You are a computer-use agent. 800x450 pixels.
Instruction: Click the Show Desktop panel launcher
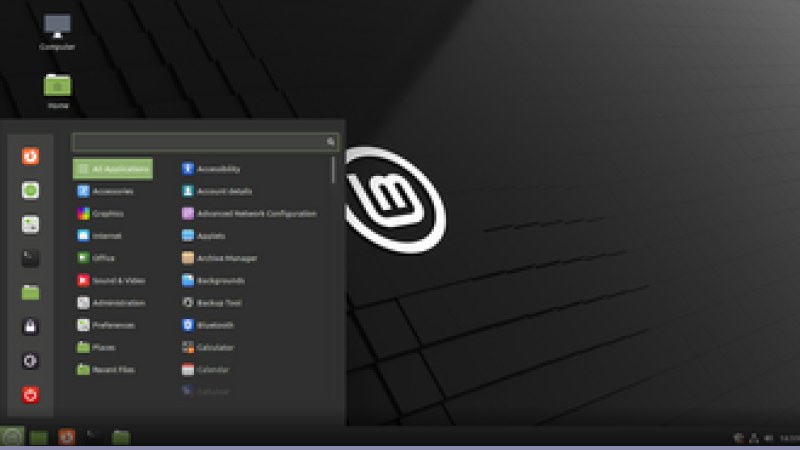pyautogui.click(x=39, y=437)
